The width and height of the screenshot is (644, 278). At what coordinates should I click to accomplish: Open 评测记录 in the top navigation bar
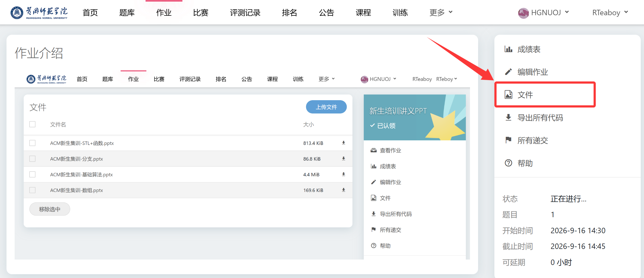[245, 12]
